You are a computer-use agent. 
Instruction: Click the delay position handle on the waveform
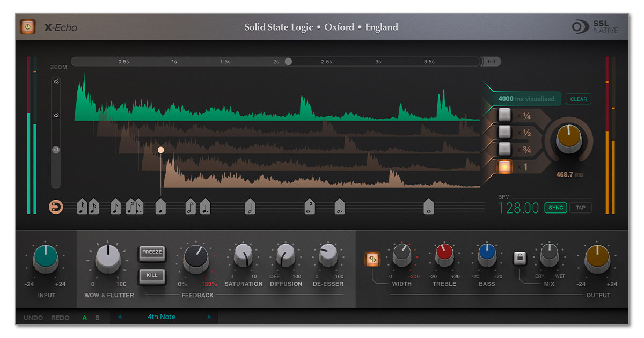(160, 150)
